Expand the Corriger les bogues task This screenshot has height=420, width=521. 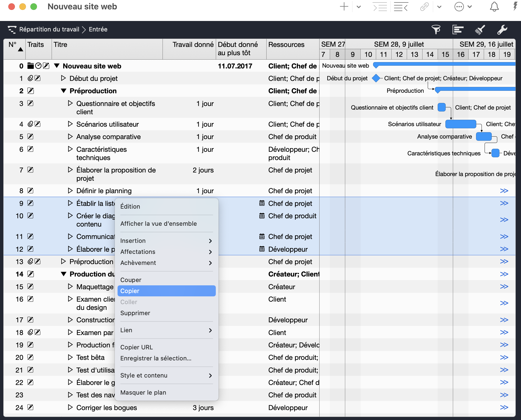point(70,407)
